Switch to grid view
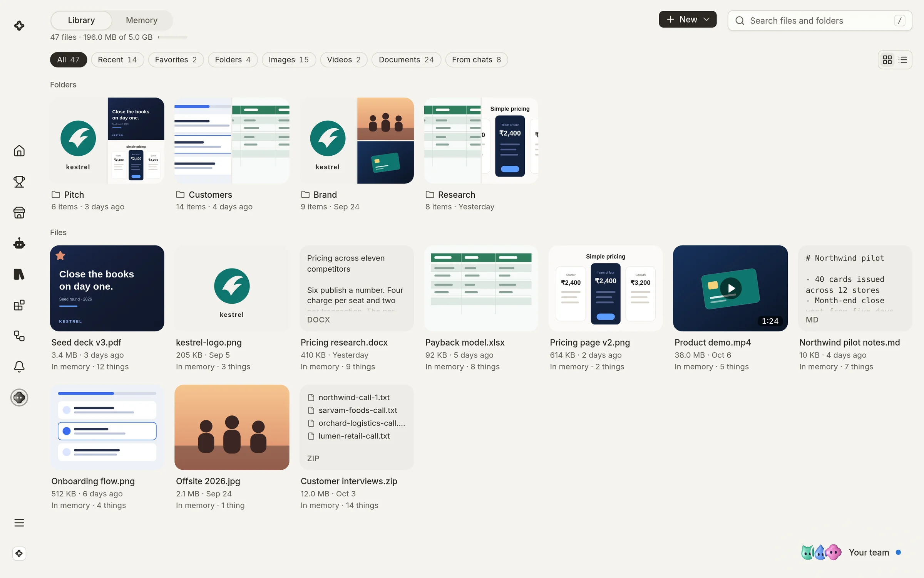 coord(887,60)
